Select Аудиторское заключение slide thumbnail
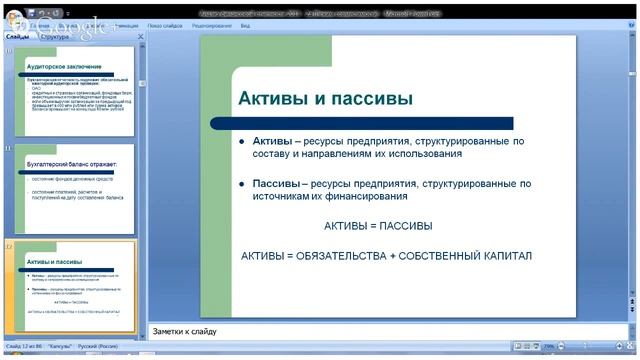This screenshot has height=360, width=640. point(75,91)
